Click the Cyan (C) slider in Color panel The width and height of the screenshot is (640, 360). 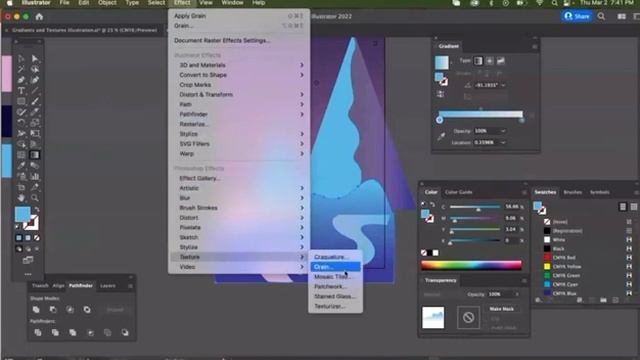coord(475,207)
